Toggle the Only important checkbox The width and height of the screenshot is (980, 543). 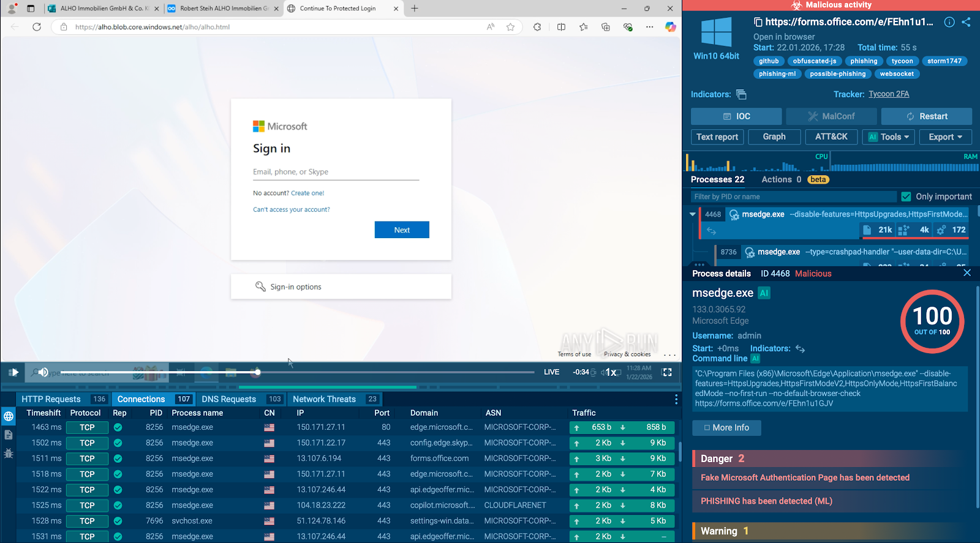(907, 197)
